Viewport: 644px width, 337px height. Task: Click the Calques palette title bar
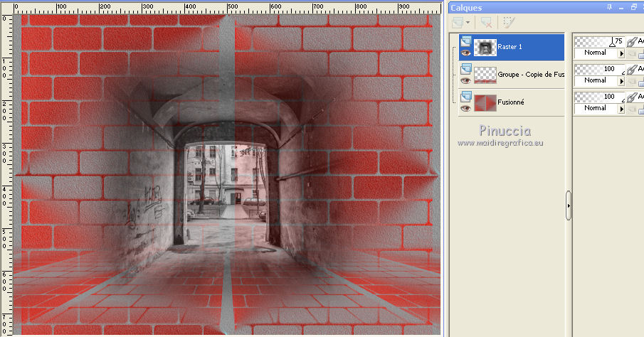547,7
